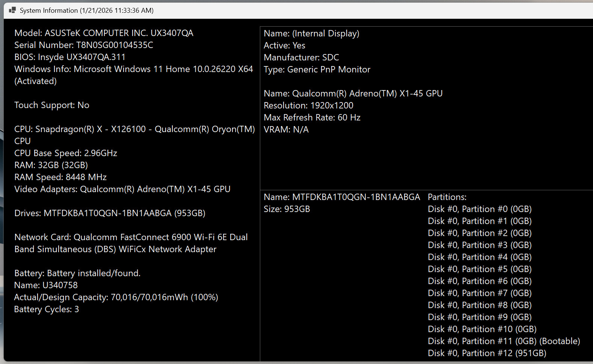Select the CPU Snapdragon X line
Viewport: 593px width, 364px height.
[x=134, y=129]
